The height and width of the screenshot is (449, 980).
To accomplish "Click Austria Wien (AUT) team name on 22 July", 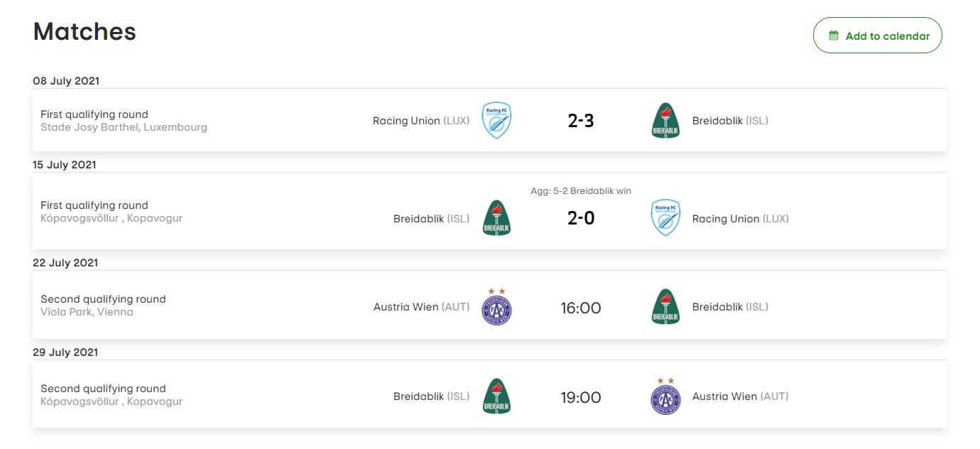I will coord(421,307).
